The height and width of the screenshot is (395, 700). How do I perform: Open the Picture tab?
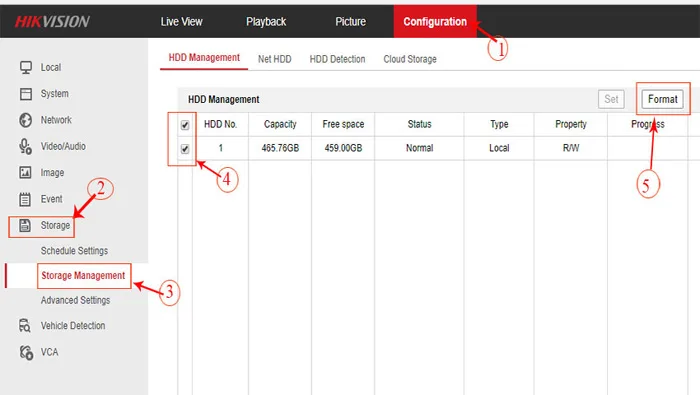pyautogui.click(x=350, y=21)
